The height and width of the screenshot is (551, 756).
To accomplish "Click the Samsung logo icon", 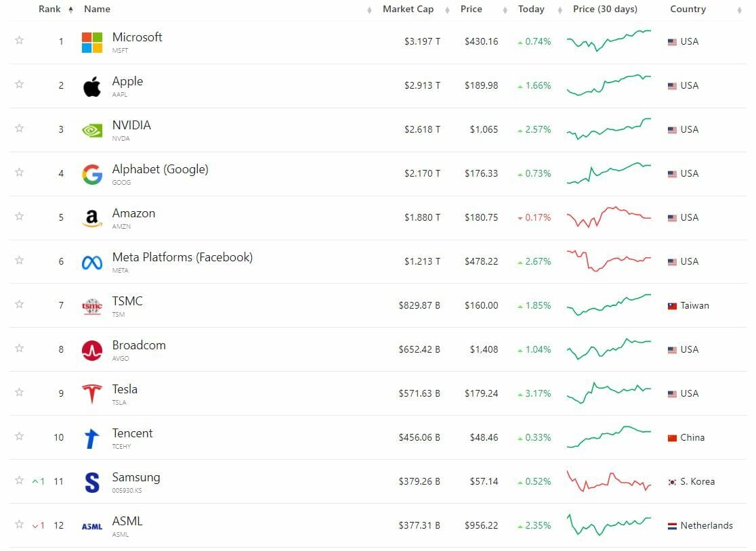I will [92, 482].
